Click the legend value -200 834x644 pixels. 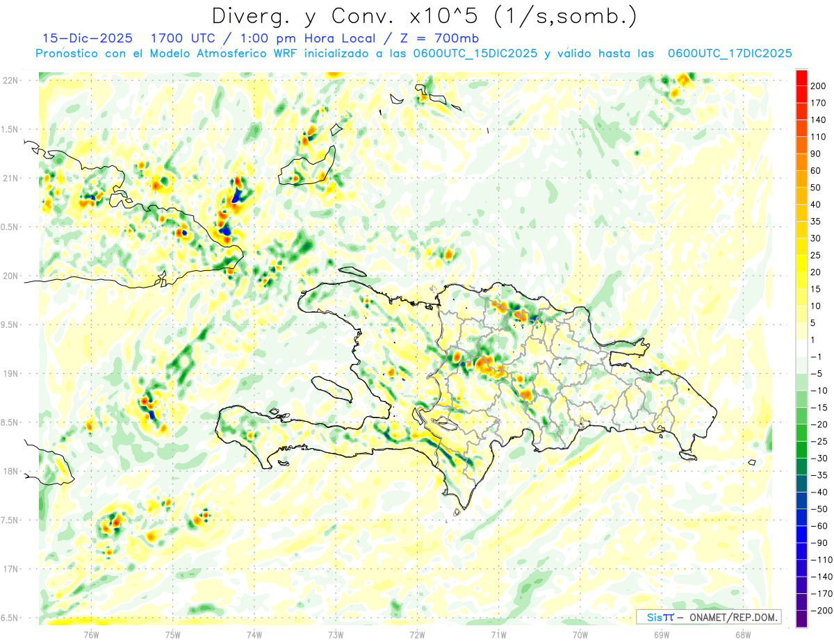[x=822, y=611]
